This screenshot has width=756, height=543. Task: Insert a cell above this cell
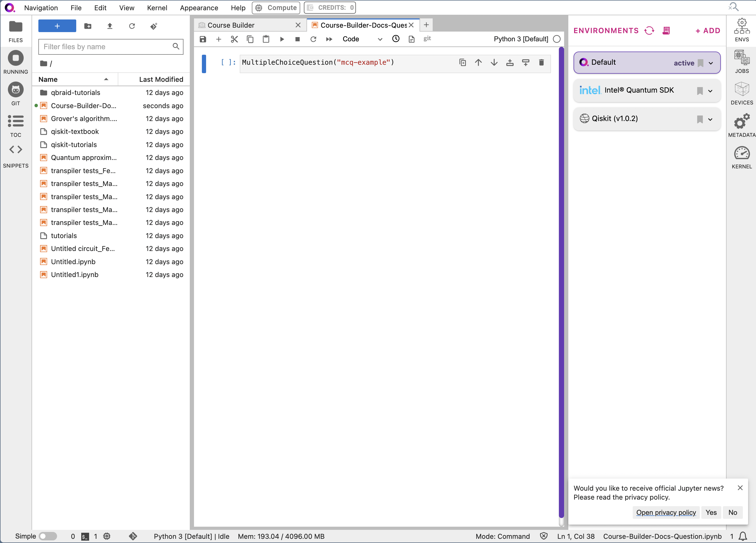(510, 62)
